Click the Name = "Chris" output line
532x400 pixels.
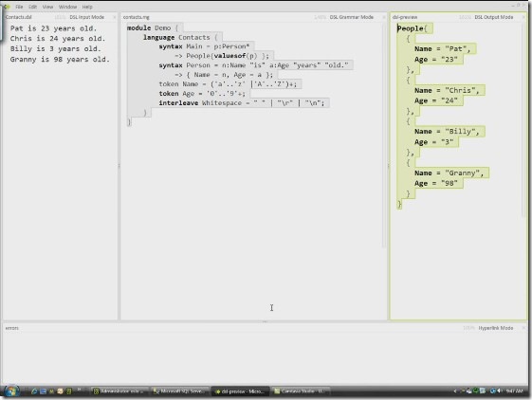pos(447,90)
